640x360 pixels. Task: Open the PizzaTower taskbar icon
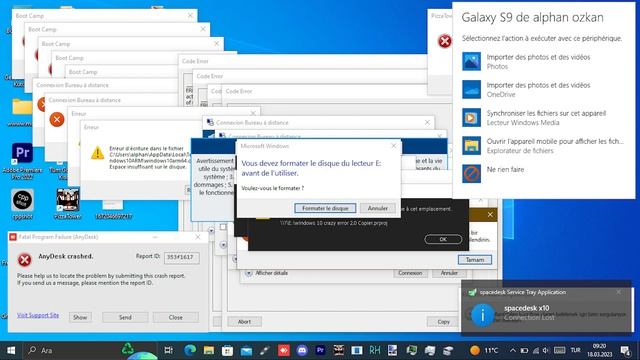pyautogui.click(x=338, y=350)
